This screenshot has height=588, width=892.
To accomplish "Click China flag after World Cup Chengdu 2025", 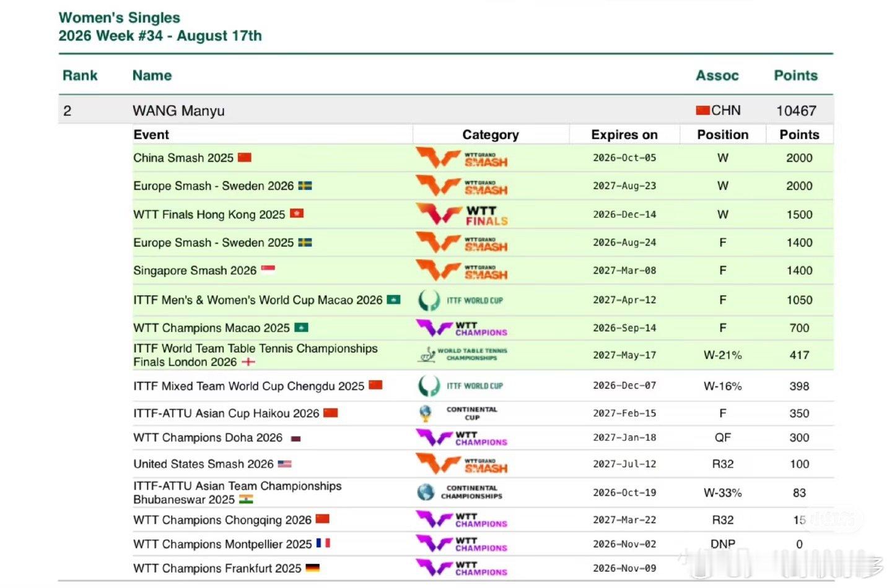I will pos(375,385).
